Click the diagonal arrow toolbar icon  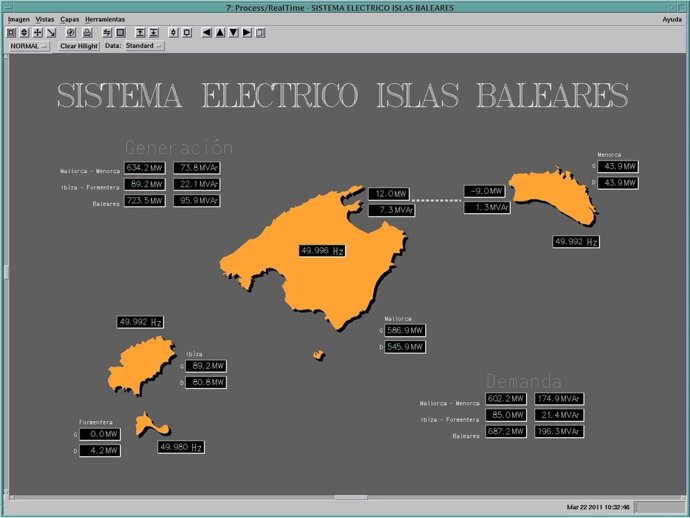(51, 32)
